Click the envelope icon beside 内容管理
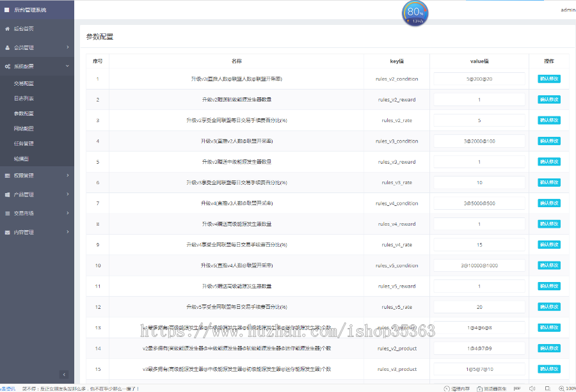 pyautogui.click(x=7, y=232)
